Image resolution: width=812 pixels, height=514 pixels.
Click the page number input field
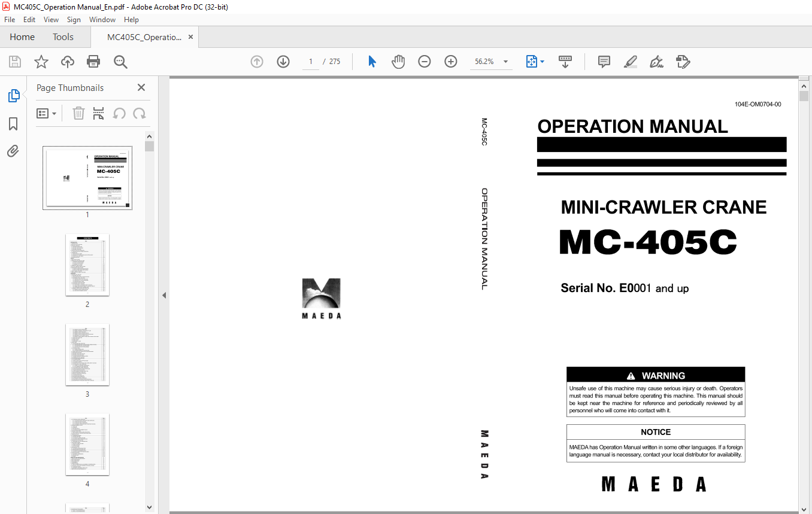tap(311, 62)
